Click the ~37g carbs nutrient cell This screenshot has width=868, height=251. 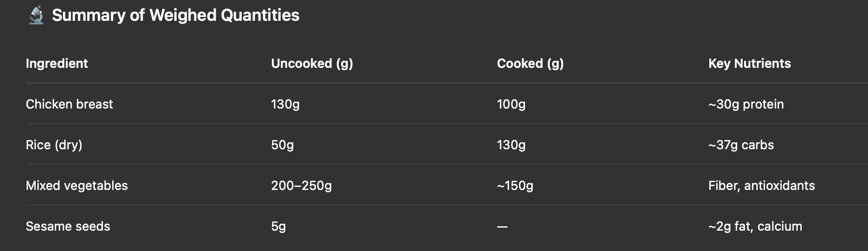click(741, 145)
